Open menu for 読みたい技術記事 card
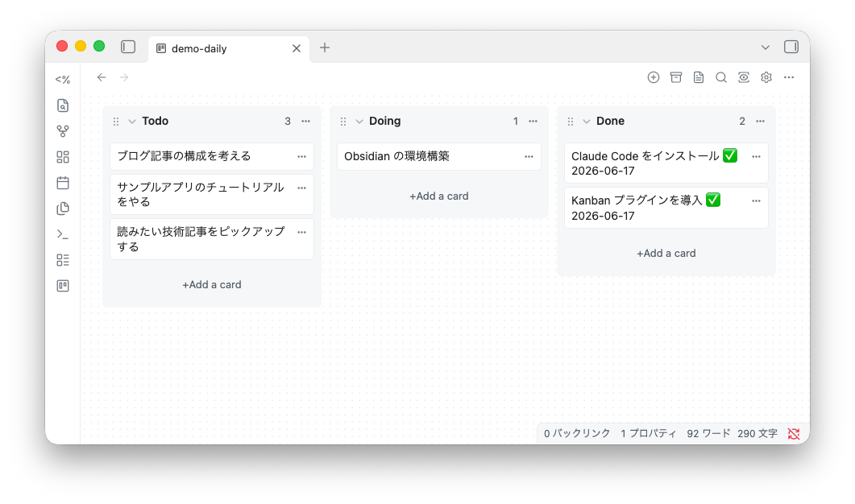Viewport: 855px width, 504px height. pyautogui.click(x=301, y=232)
